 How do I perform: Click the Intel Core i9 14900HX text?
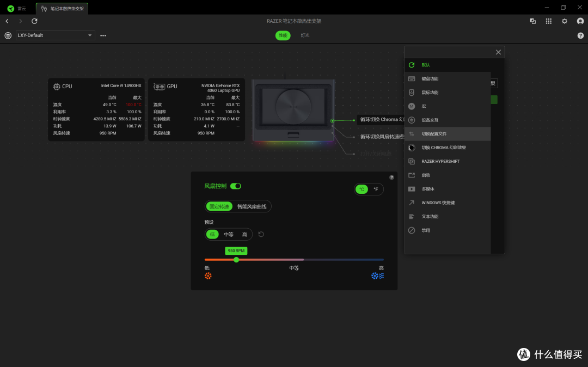click(121, 86)
